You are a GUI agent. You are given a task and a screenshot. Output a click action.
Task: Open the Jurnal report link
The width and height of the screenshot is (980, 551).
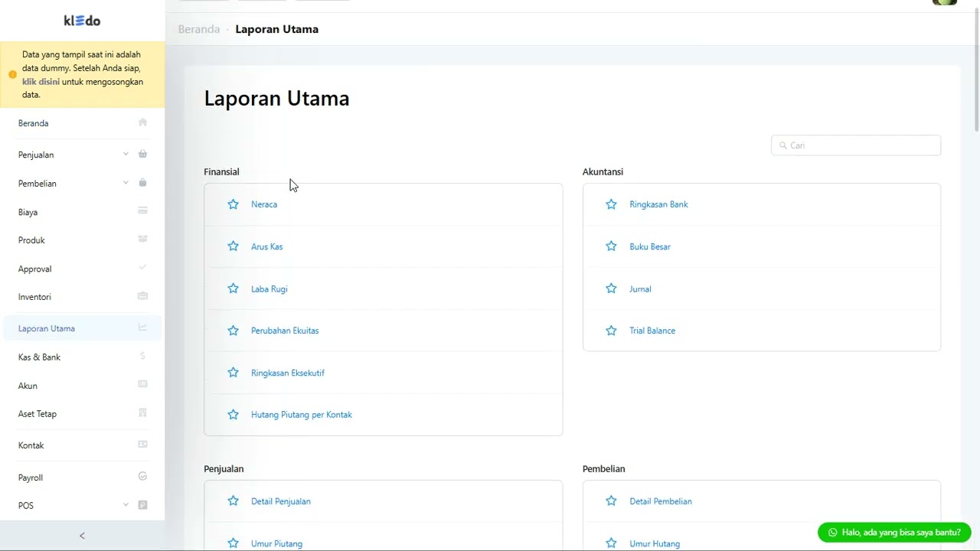click(640, 289)
